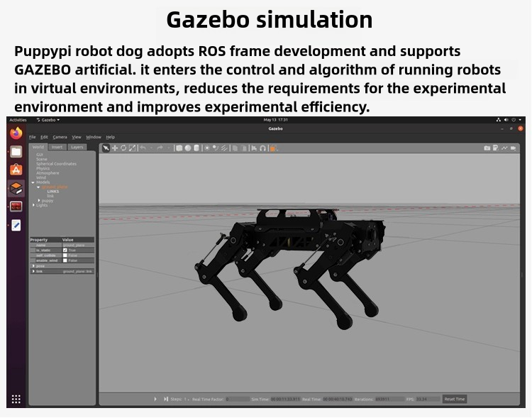This screenshot has height=418, width=532.
Task: Toggle the enable_wind checkbox
Action: pyautogui.click(x=65, y=260)
